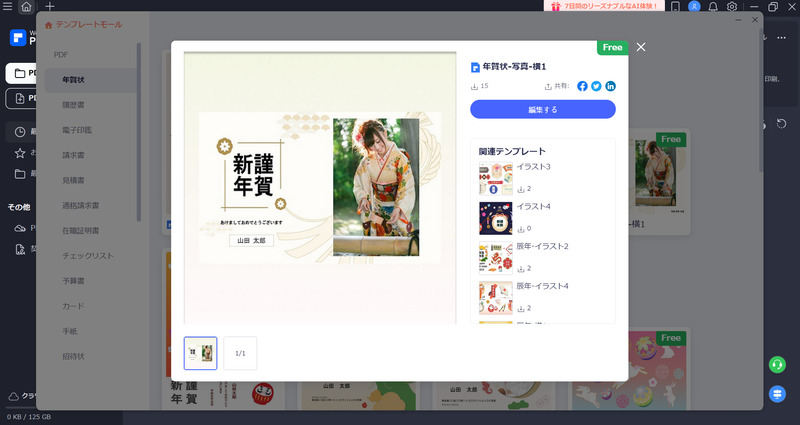Open the cloud icon under その他
This screenshot has height=425, width=800.
[x=20, y=228]
